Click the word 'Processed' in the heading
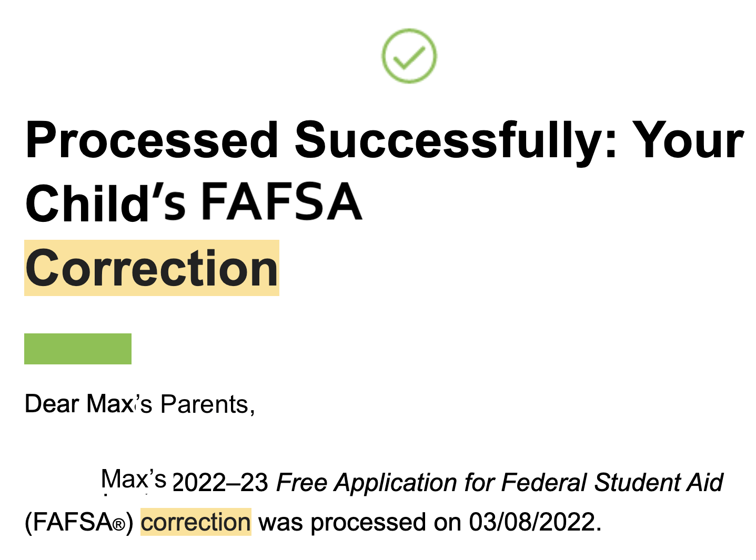 [x=152, y=140]
